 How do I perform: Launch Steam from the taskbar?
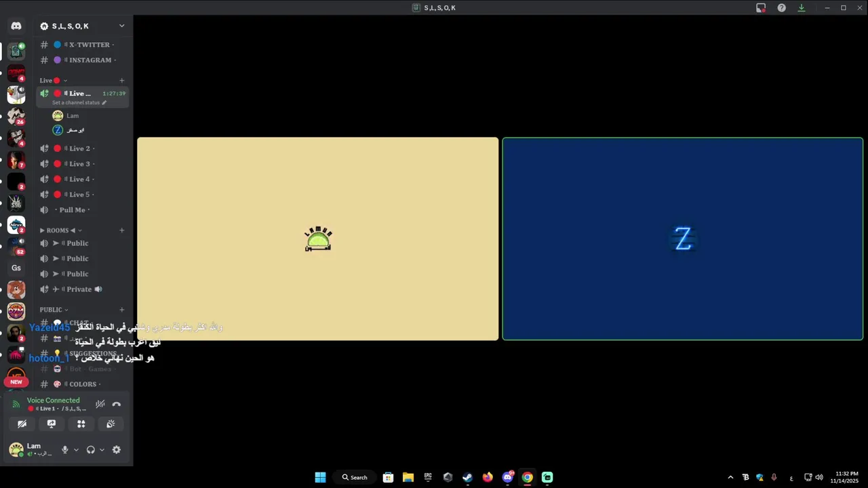467,477
